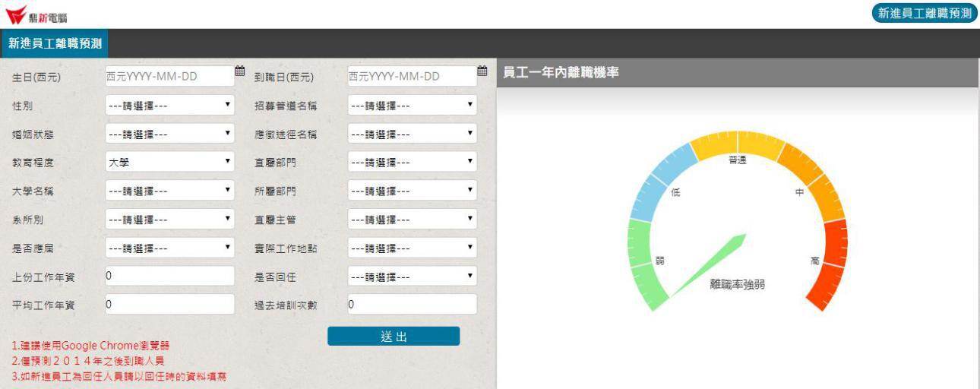Open the 招募管道名稱 dropdown
The width and height of the screenshot is (980, 389).
pos(412,106)
